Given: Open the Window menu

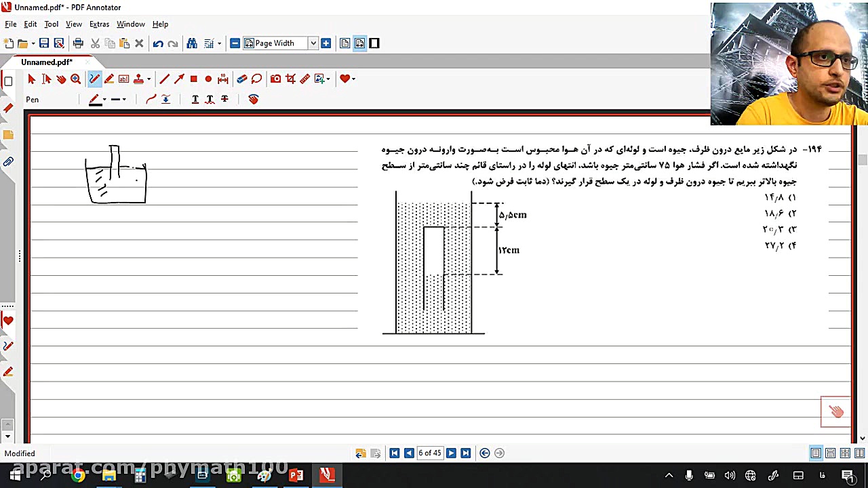Looking at the screenshot, I should (x=131, y=24).
